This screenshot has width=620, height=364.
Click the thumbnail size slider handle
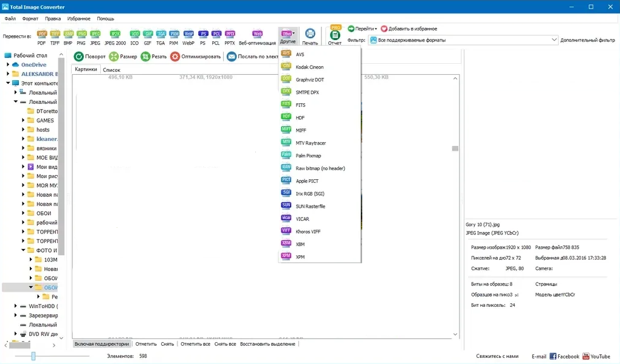click(x=33, y=356)
